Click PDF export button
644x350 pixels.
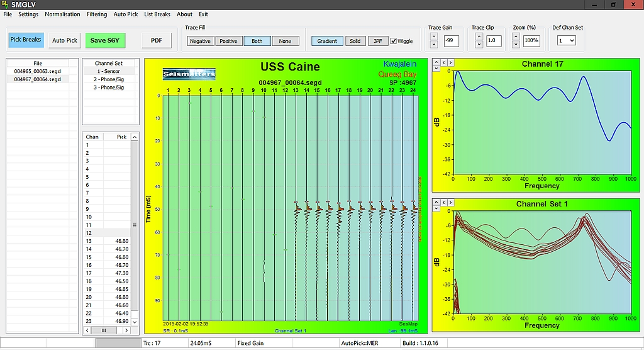pos(157,40)
